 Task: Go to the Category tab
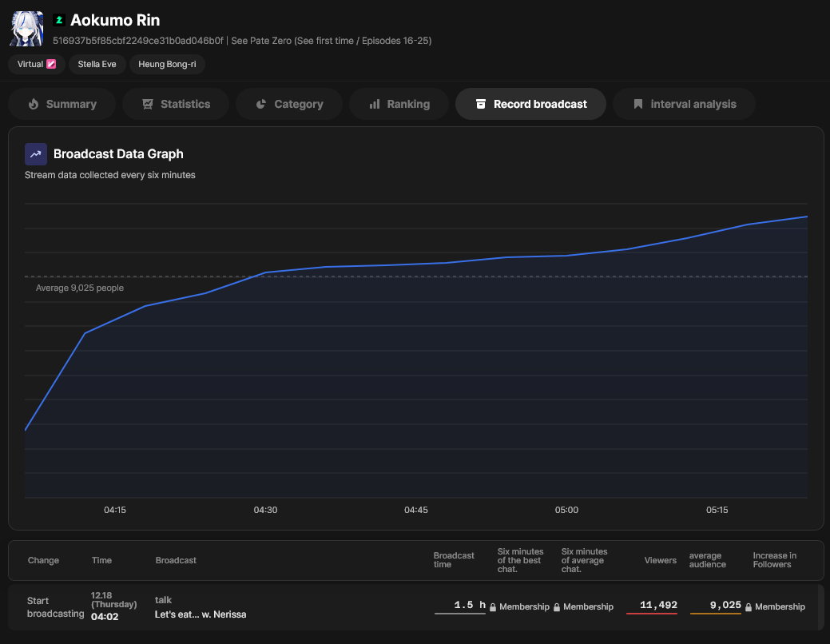[x=289, y=104]
